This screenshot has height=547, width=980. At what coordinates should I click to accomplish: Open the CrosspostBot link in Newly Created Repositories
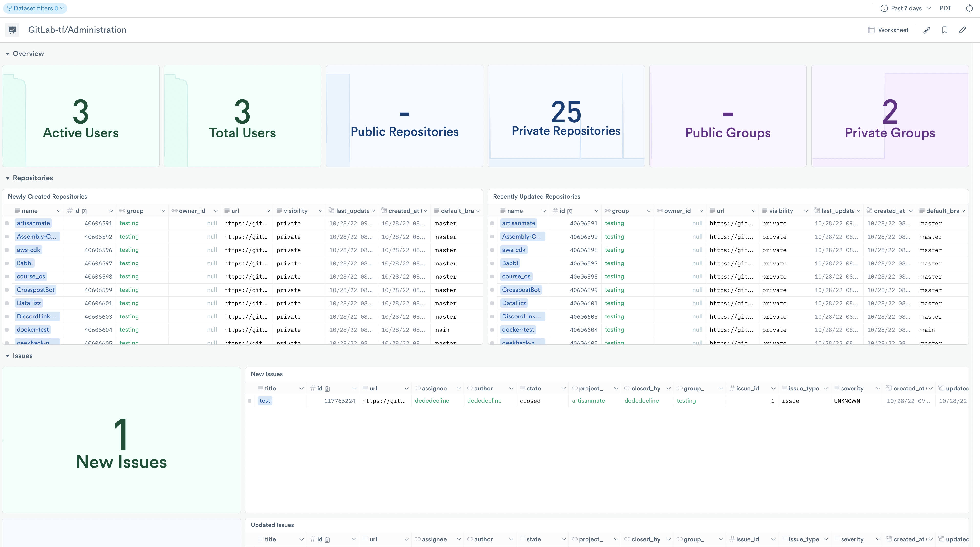click(x=35, y=290)
